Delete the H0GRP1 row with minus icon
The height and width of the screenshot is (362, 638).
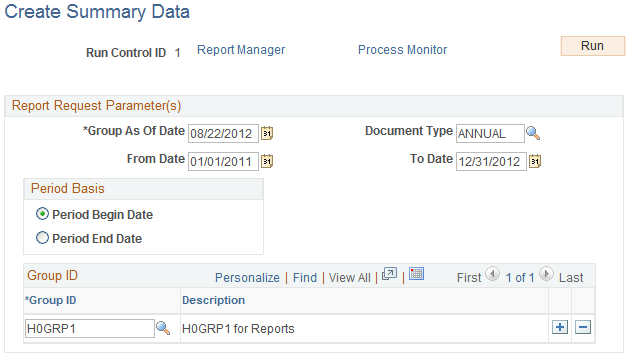(x=583, y=327)
